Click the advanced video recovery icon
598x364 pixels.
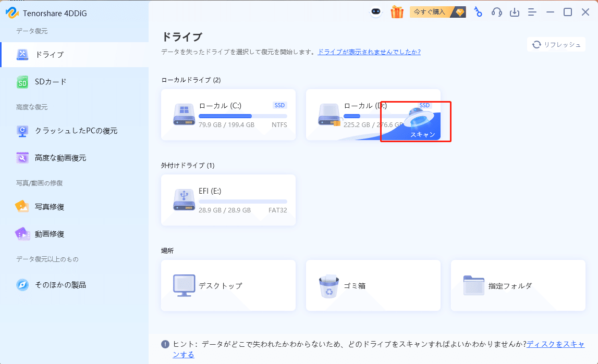click(22, 158)
